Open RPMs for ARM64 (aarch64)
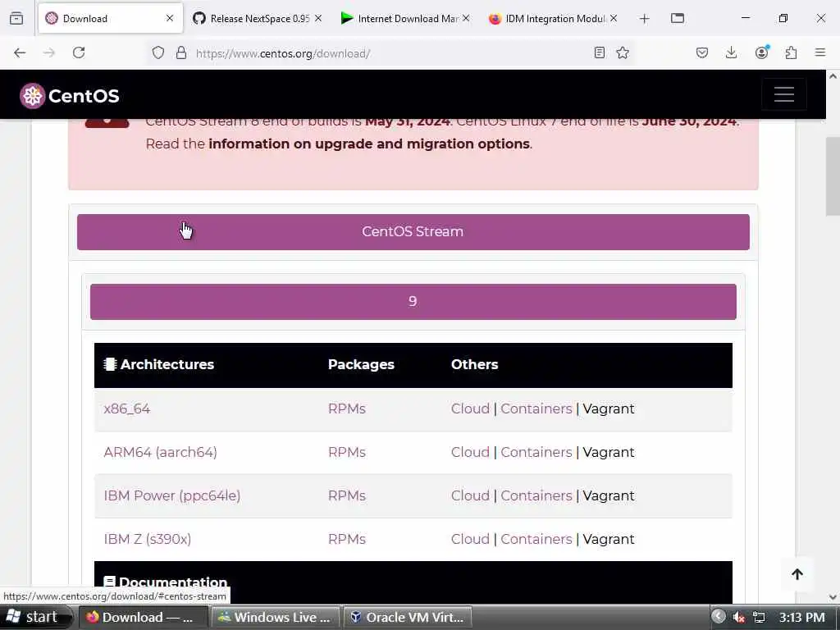Screen dimensions: 840x630 [x=347, y=452]
